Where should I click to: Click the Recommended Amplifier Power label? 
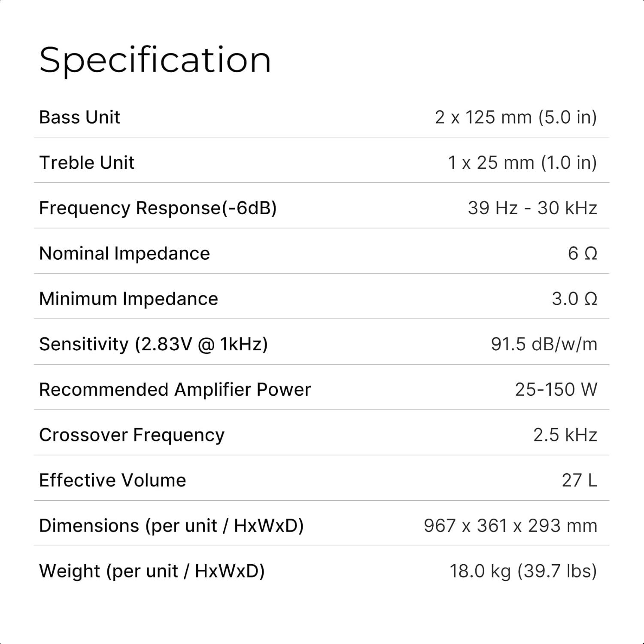(x=175, y=390)
